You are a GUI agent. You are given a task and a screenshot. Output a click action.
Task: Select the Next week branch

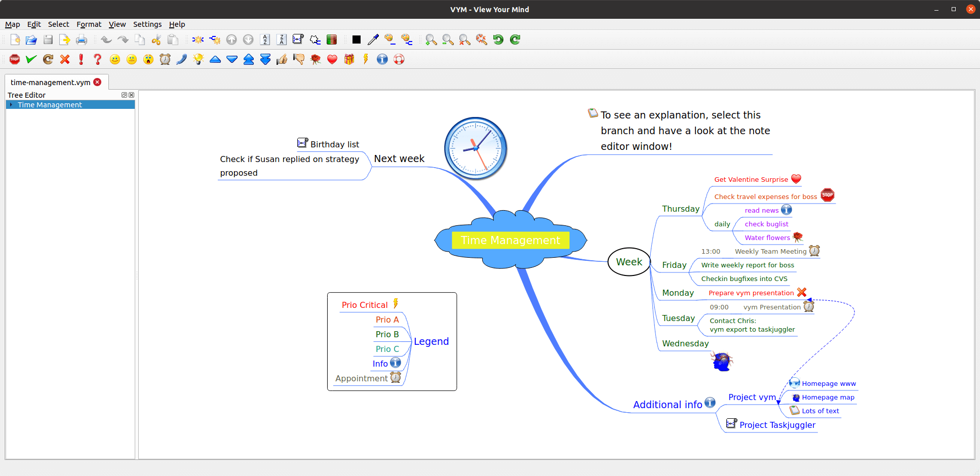[x=399, y=158]
